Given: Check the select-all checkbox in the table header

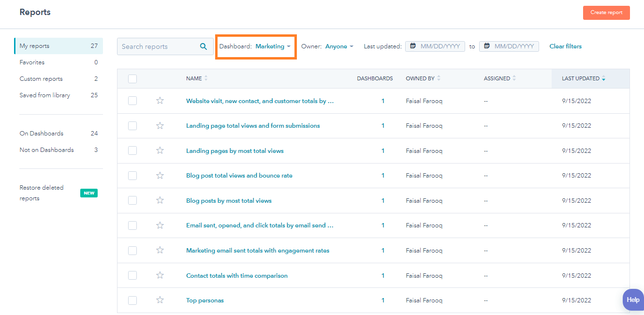Looking at the screenshot, I should [132, 78].
